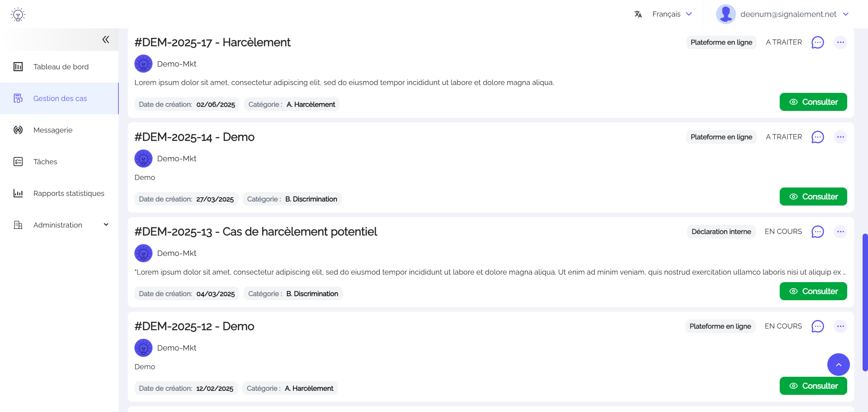Click the vertical page scrollbar
868x412 pixels.
865,302
